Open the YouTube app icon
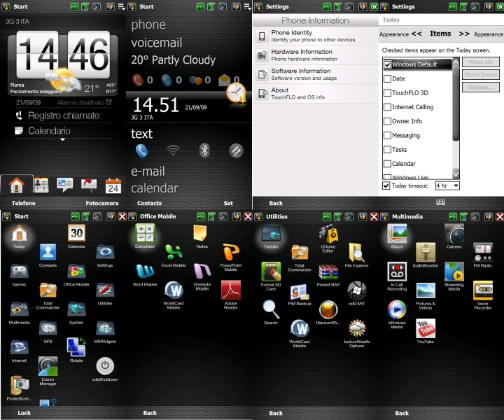 [x=426, y=328]
